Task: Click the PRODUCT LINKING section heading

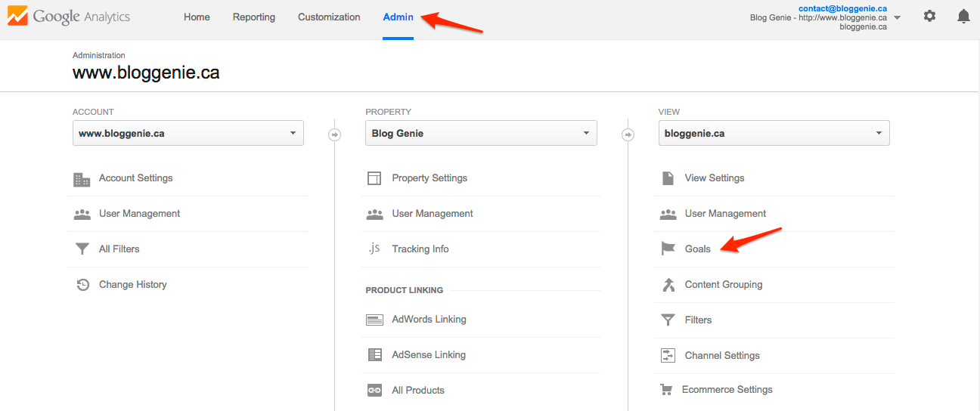Action: click(x=405, y=290)
